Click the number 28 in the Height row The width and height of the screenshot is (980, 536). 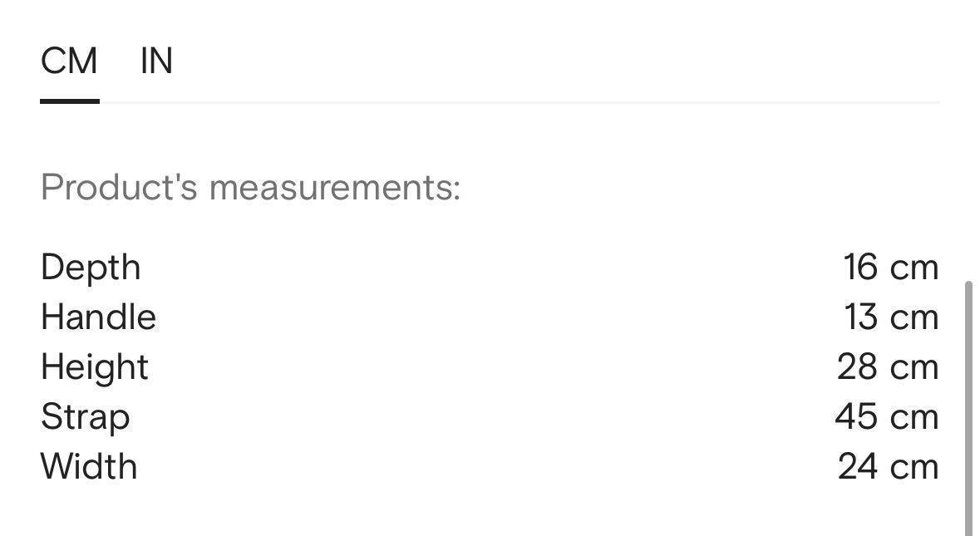pos(857,367)
